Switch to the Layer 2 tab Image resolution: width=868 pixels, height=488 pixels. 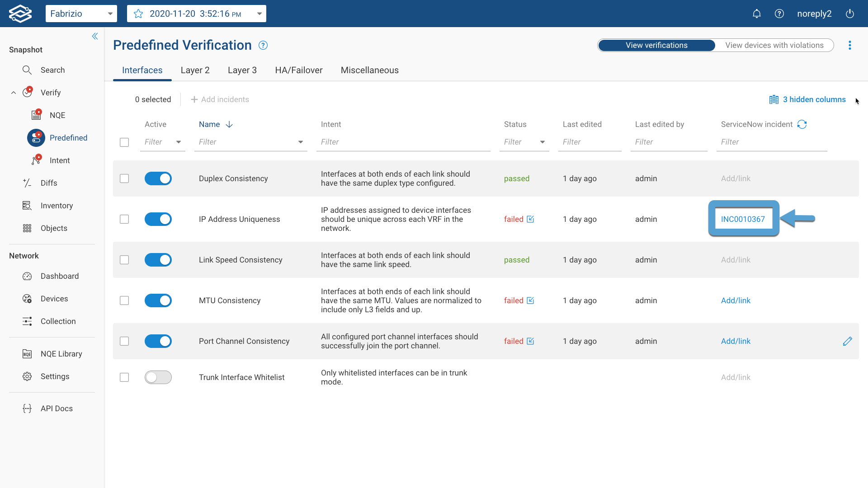click(x=195, y=70)
